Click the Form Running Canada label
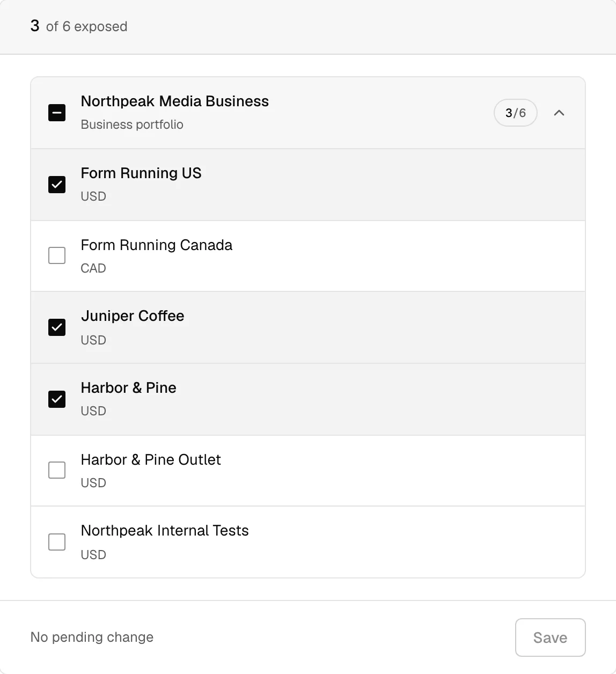This screenshot has width=616, height=674. pos(157,245)
